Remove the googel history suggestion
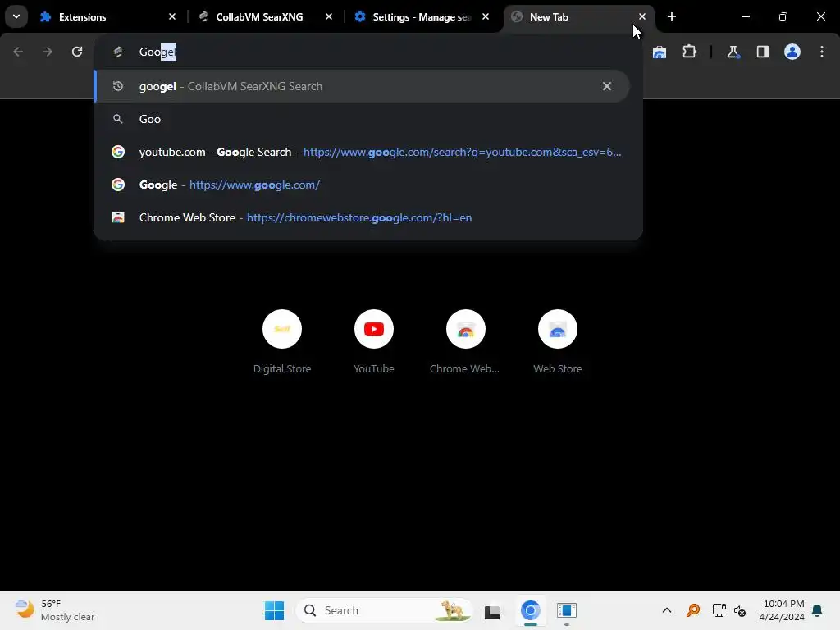The height and width of the screenshot is (630, 840). pyautogui.click(x=606, y=86)
